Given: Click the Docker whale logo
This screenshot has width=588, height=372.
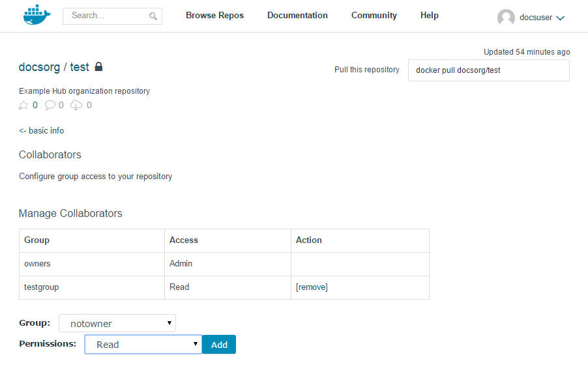Looking at the screenshot, I should pyautogui.click(x=37, y=16).
